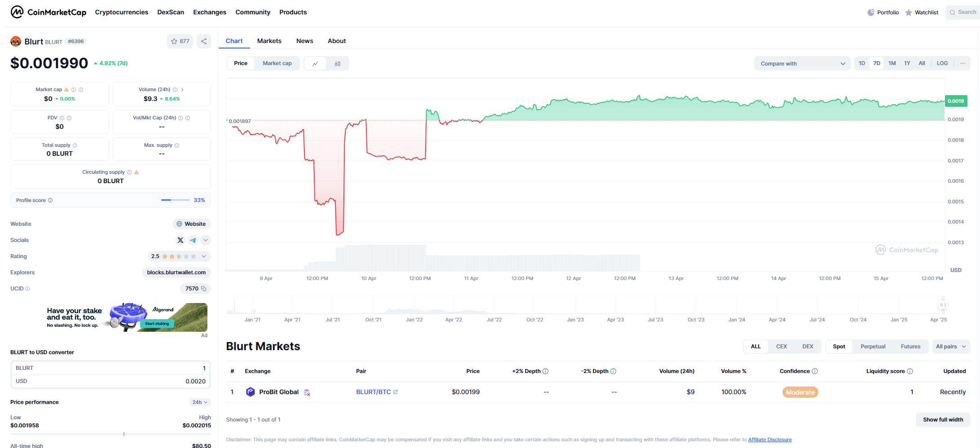Open Blurt's Telegram social link

(193, 240)
